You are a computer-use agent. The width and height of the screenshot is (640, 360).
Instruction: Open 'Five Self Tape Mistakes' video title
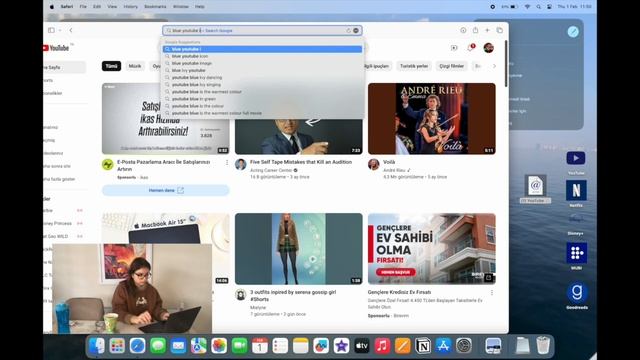click(301, 162)
